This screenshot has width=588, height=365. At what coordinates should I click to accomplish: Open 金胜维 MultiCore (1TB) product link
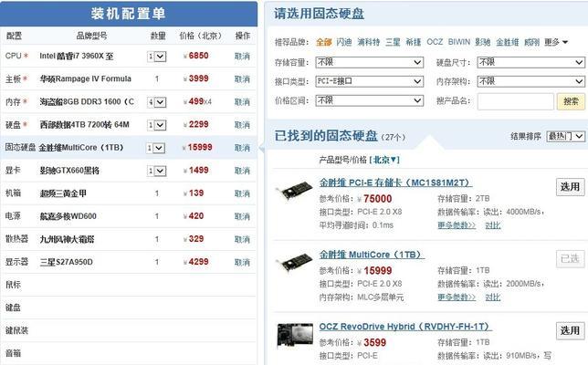coord(372,255)
